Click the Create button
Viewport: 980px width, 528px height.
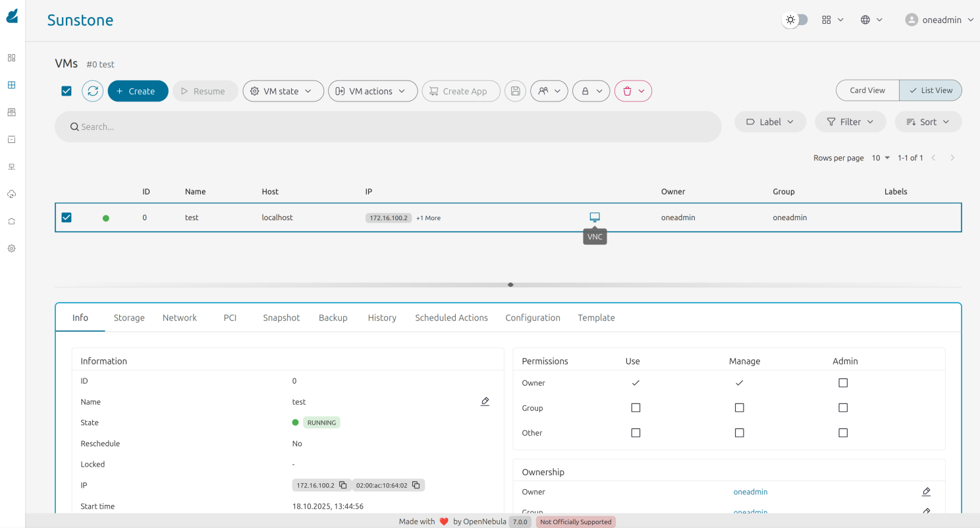coord(138,91)
